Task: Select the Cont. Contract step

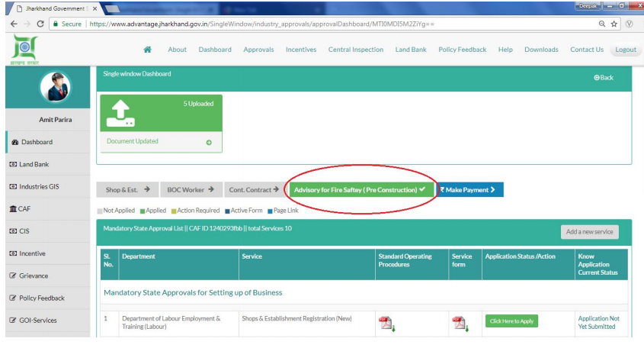Action: tap(254, 189)
